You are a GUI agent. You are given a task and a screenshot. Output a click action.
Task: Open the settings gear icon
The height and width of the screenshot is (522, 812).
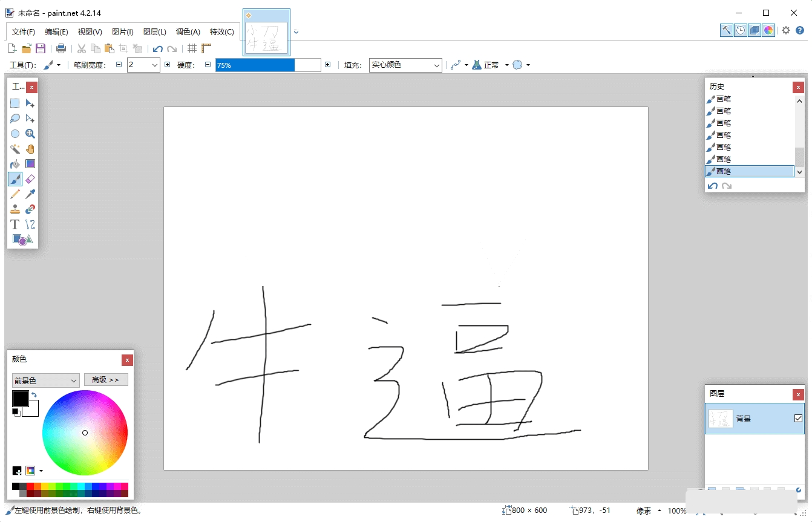click(786, 30)
